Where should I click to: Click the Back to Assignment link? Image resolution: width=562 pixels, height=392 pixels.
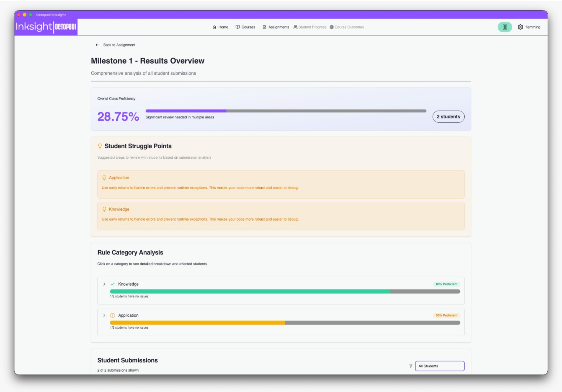pos(115,45)
